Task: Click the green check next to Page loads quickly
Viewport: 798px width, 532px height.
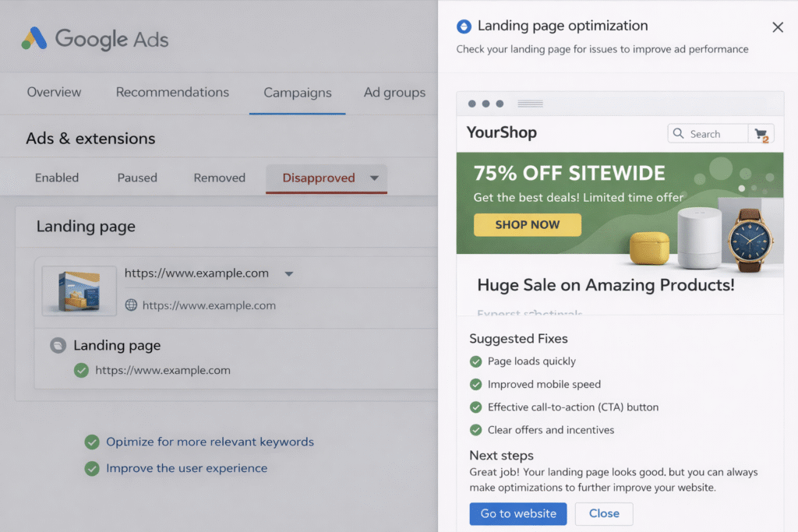Action: click(x=475, y=361)
